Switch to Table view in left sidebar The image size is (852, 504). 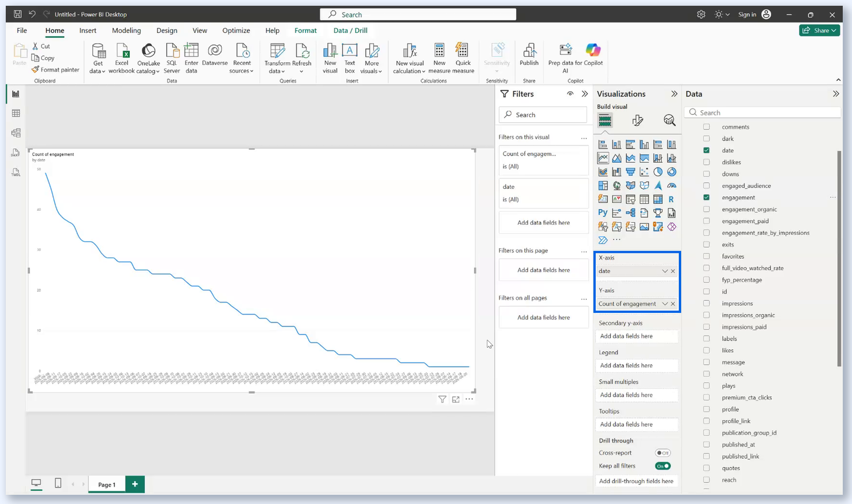click(x=16, y=113)
